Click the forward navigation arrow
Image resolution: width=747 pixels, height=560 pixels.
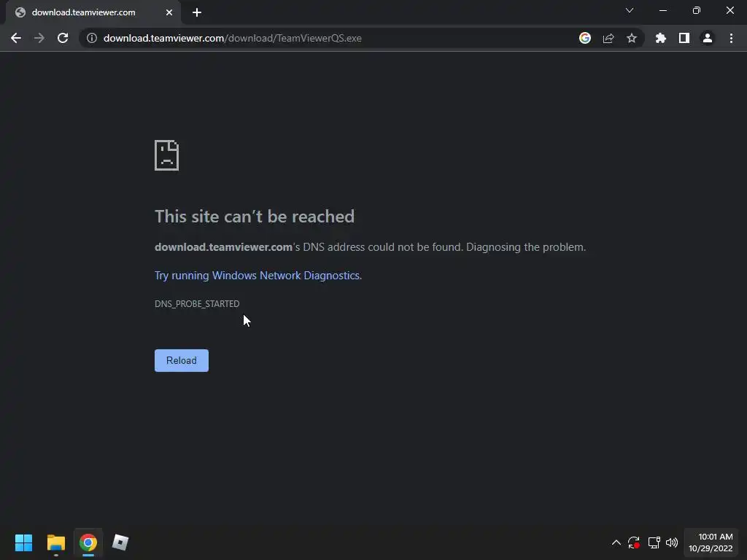pos(39,38)
